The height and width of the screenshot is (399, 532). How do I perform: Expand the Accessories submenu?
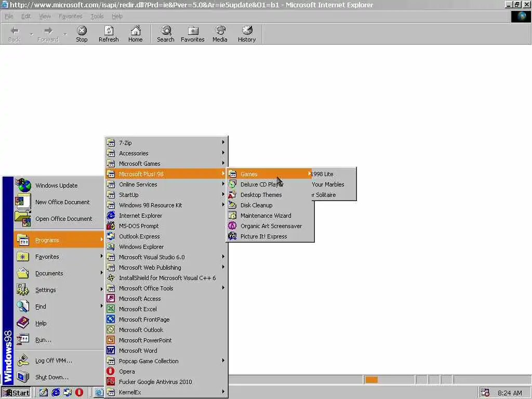click(223, 153)
